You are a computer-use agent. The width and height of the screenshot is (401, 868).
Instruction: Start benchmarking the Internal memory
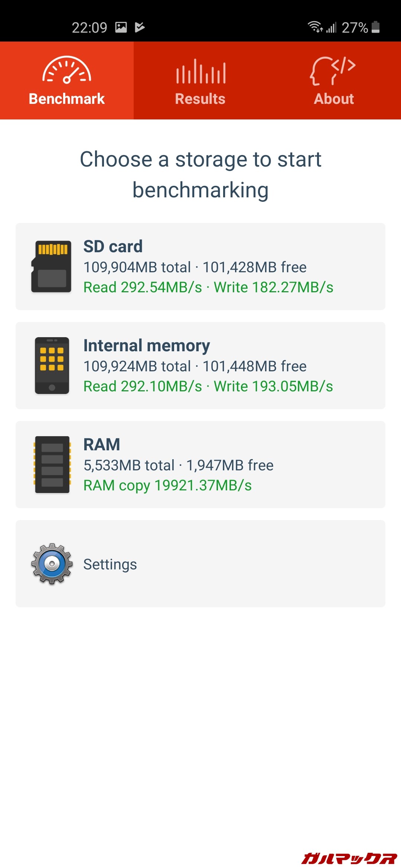pos(200,365)
